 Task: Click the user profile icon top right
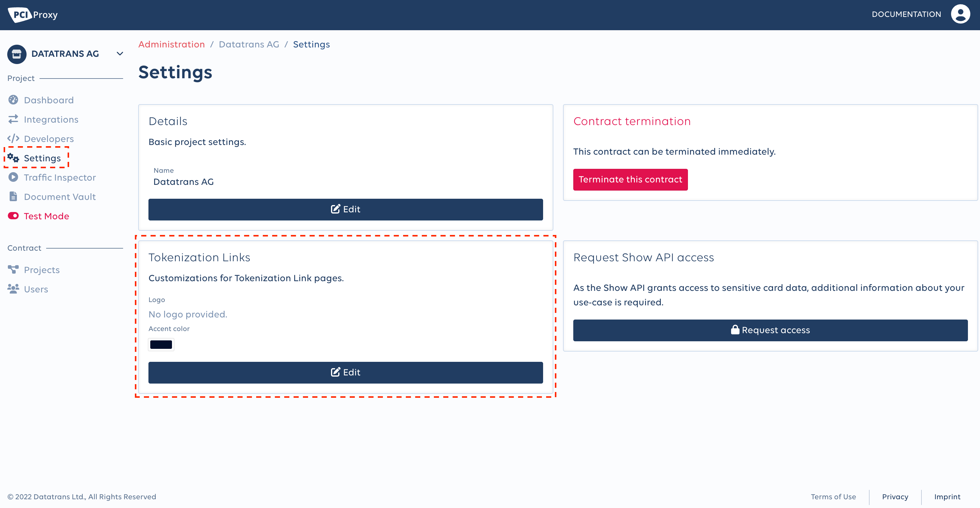961,14
